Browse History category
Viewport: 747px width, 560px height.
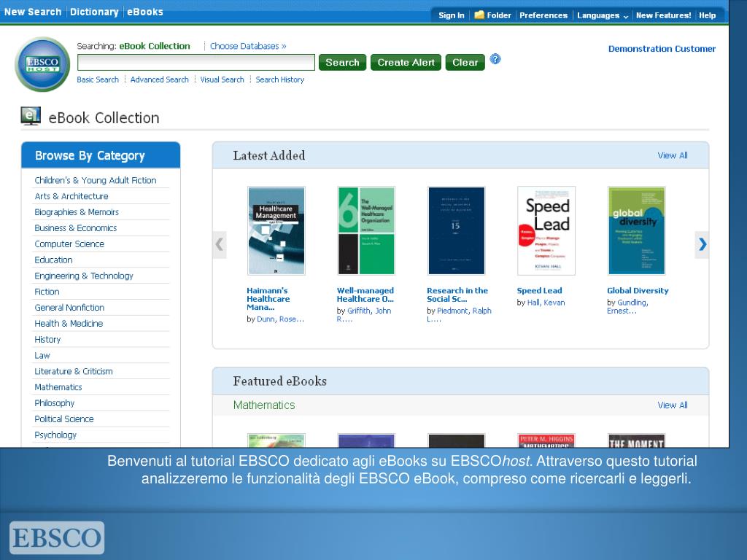47,340
